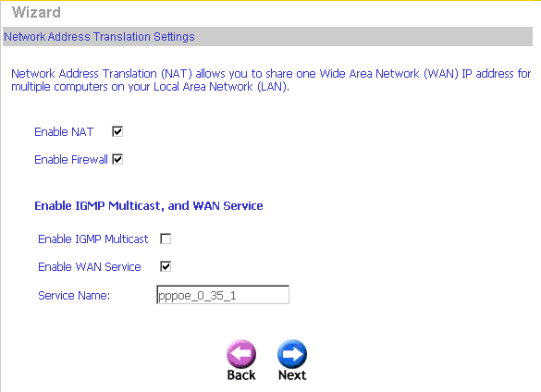Click the Enable IGMP Multicast label

pyautogui.click(x=92, y=239)
